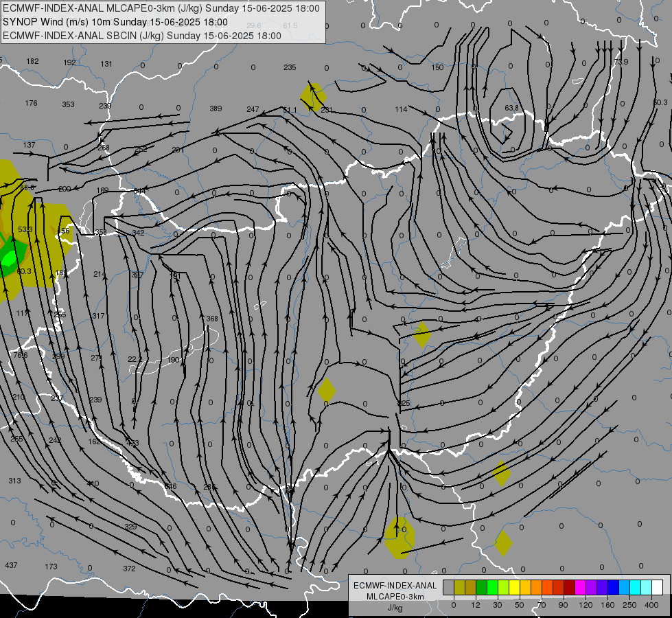672x618 pixels.
Task: Click the map value 473
Action: coord(132,443)
